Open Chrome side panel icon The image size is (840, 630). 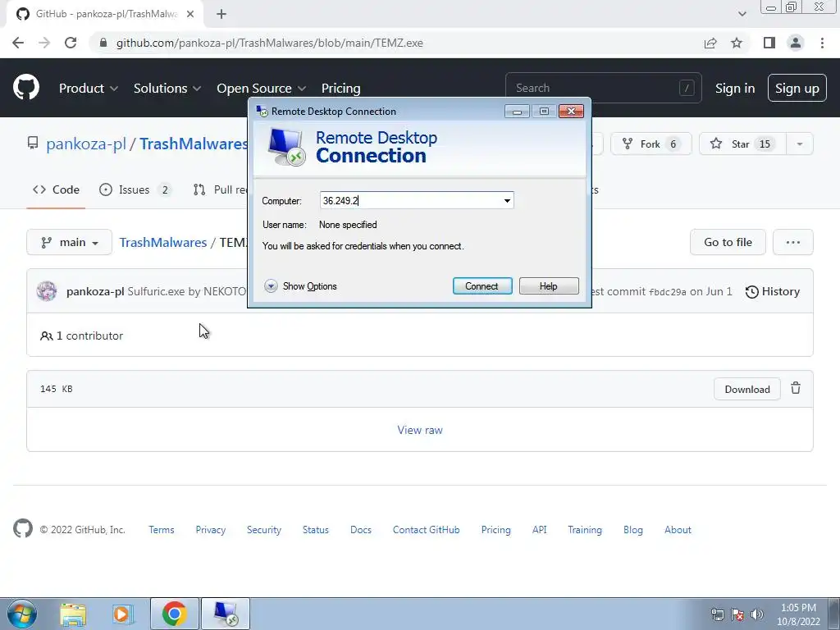pos(769,43)
